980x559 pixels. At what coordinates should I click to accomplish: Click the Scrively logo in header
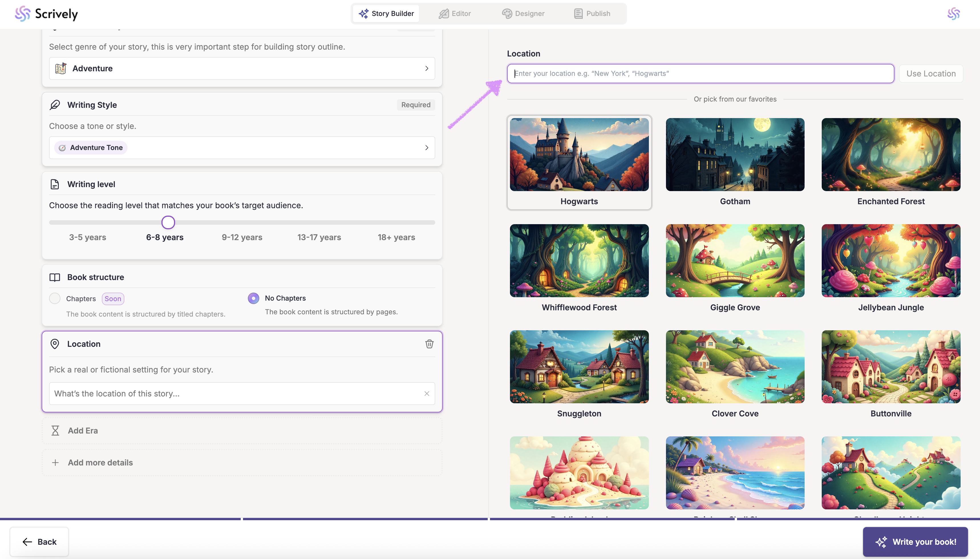click(46, 14)
